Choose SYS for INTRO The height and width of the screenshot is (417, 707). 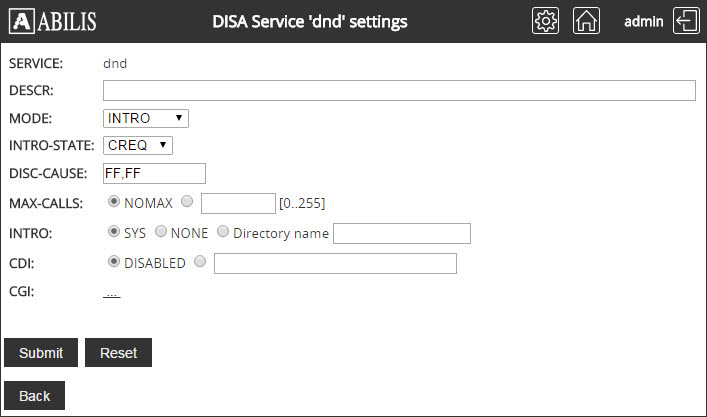[114, 232]
